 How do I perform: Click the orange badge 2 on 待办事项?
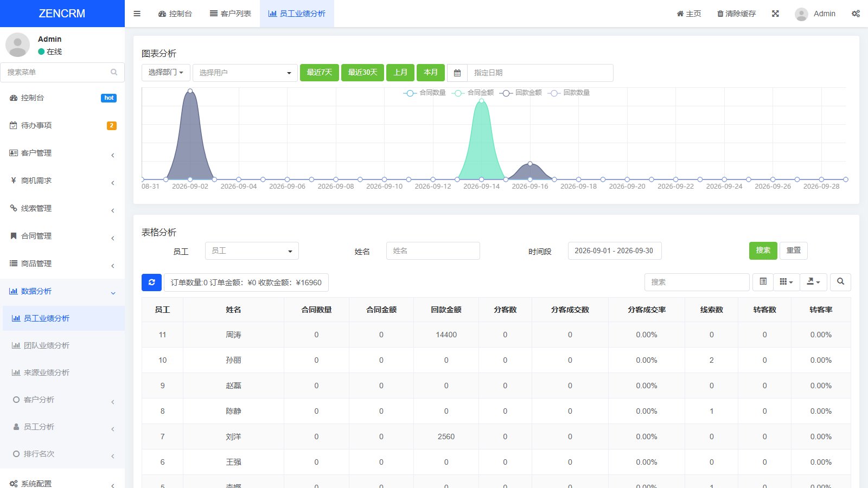coord(111,126)
